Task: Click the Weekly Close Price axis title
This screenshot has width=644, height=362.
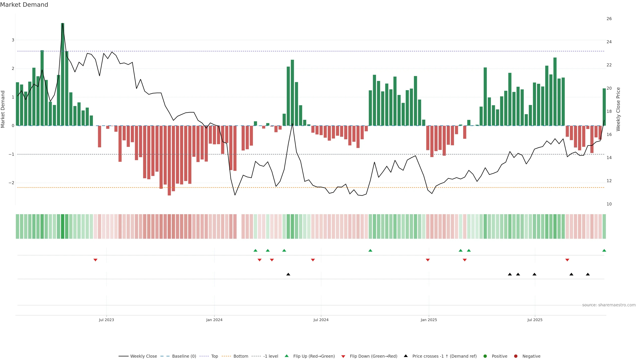Action: 618,109
